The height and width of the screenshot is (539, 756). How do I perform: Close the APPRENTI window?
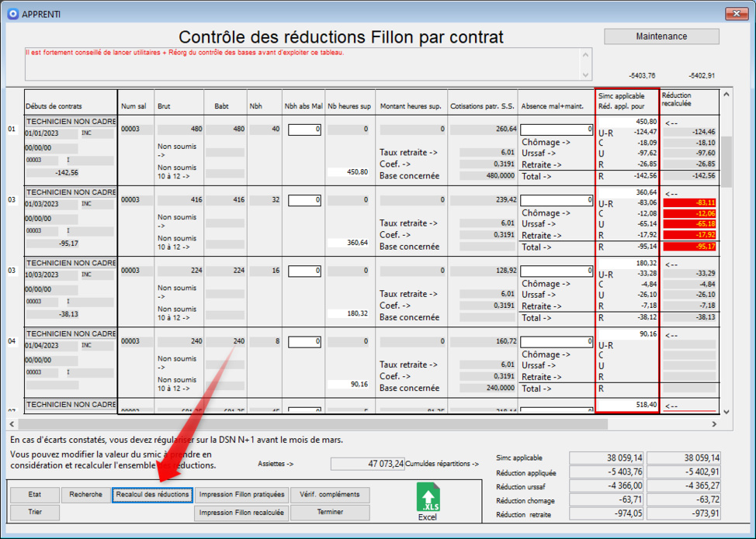tap(736, 14)
